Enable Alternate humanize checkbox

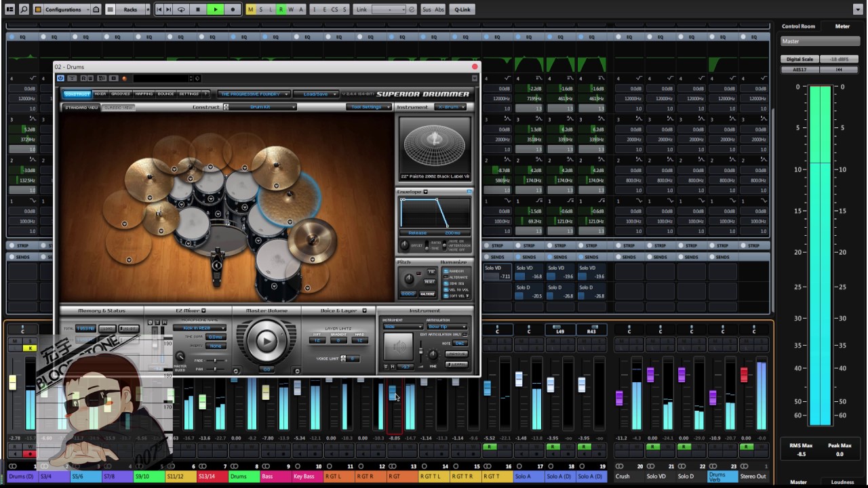point(446,277)
